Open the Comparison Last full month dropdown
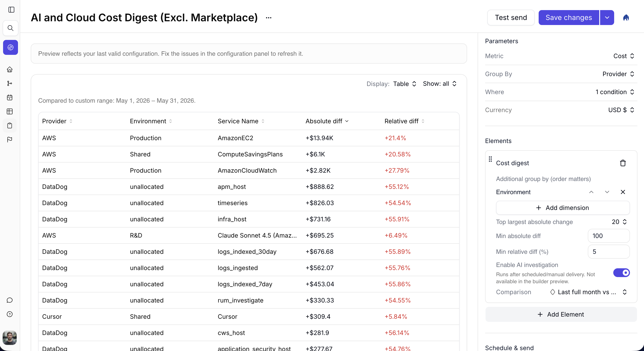 click(x=589, y=292)
